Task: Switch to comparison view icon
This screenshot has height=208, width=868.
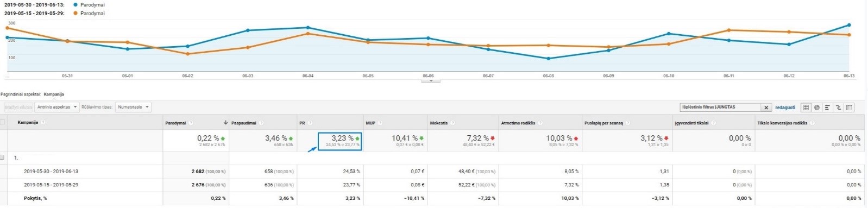Action: pos(838,108)
